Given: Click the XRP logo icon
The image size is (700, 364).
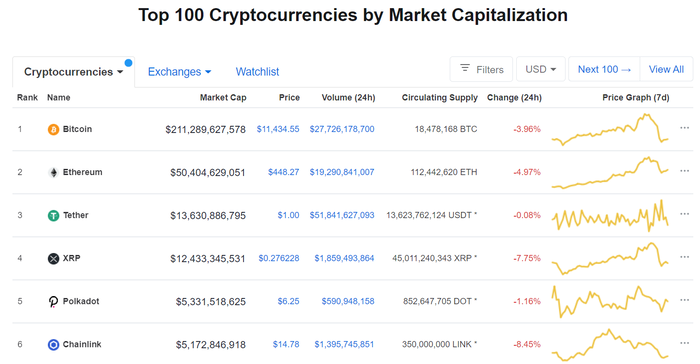Looking at the screenshot, I should click(x=53, y=259).
